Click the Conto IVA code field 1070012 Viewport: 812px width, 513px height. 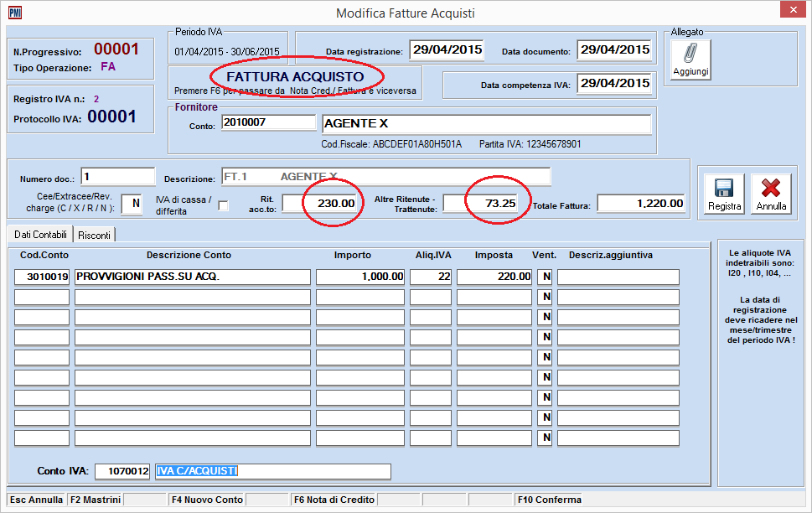pos(122,471)
